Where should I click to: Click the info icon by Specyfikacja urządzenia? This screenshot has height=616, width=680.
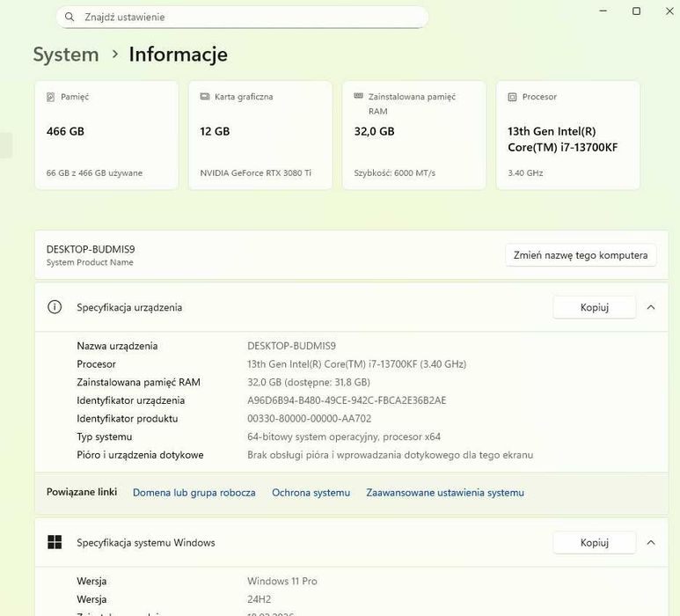coord(55,307)
